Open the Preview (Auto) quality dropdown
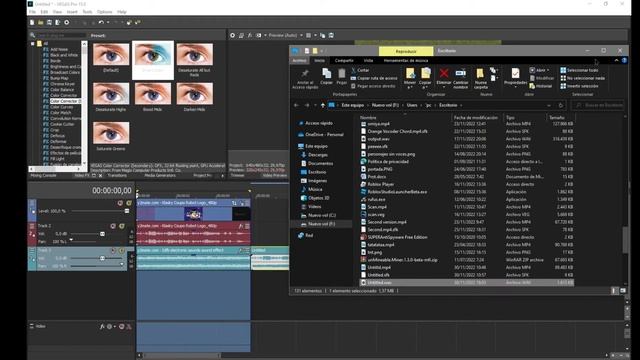This screenshot has width=640, height=360. [285, 36]
